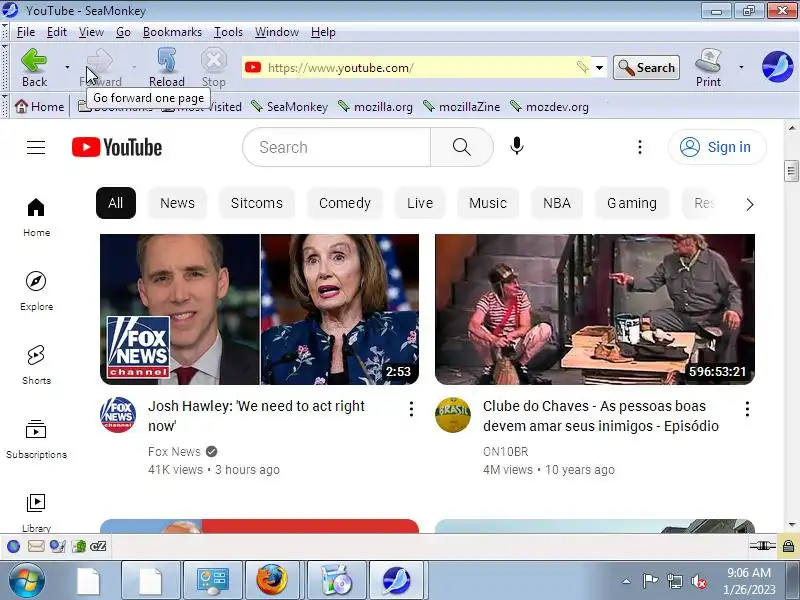Open YouTube settings three-dot menu

[640, 147]
